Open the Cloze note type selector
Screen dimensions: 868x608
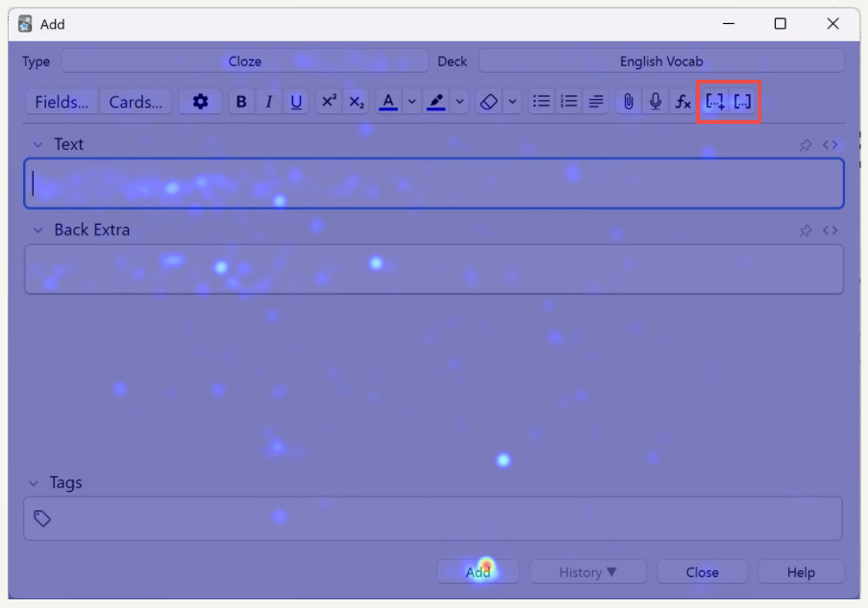click(245, 61)
